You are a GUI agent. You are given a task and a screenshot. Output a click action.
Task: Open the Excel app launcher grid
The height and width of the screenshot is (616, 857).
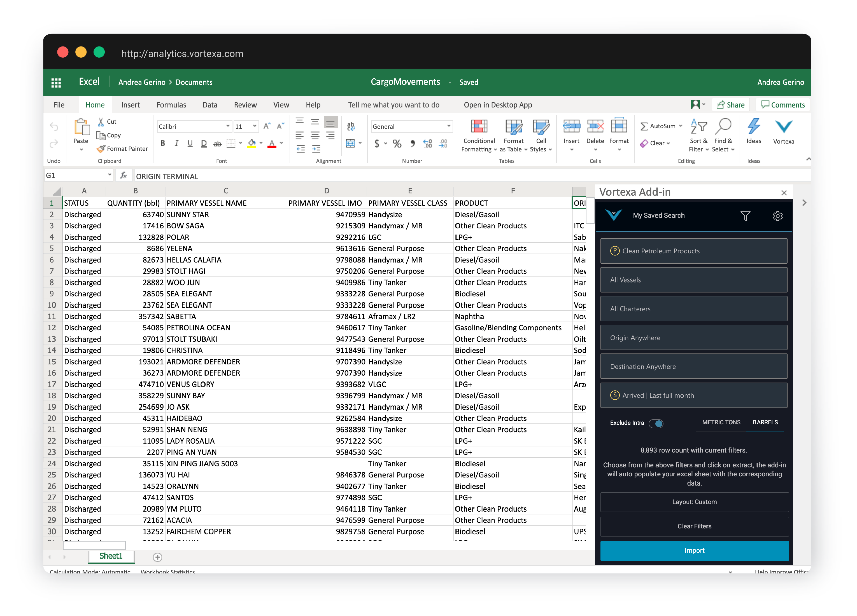click(x=56, y=82)
